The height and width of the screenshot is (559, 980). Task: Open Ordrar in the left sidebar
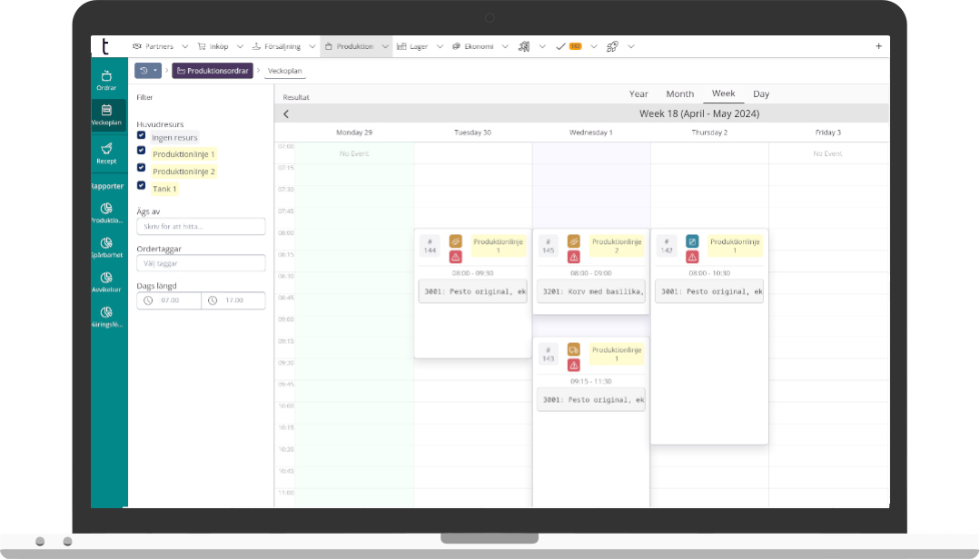[x=107, y=80]
